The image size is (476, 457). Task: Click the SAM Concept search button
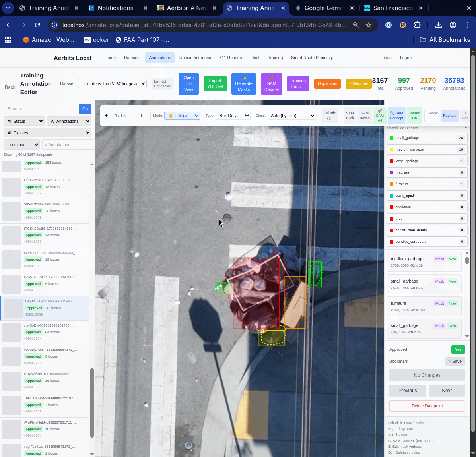396,116
